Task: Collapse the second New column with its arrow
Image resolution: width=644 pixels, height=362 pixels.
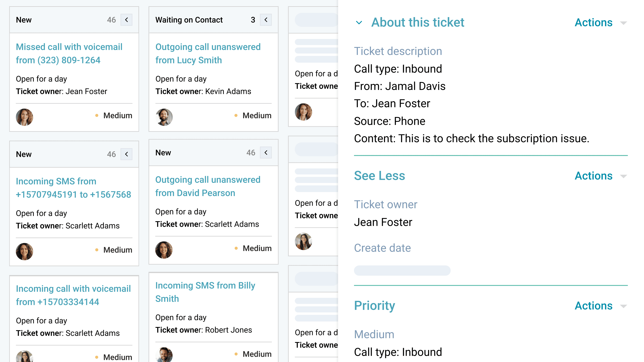Action: tap(266, 152)
